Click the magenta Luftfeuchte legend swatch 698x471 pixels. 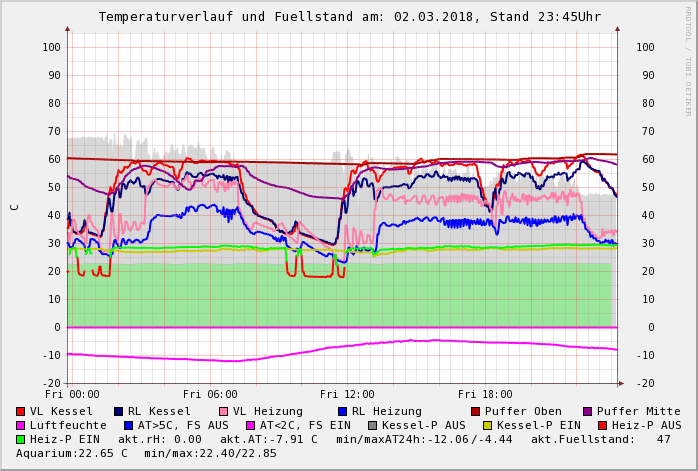point(20,425)
